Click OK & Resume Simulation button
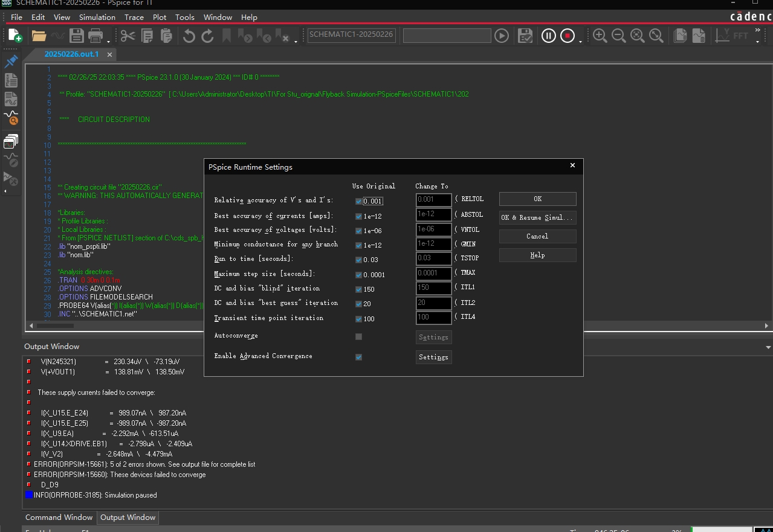 pyautogui.click(x=537, y=217)
